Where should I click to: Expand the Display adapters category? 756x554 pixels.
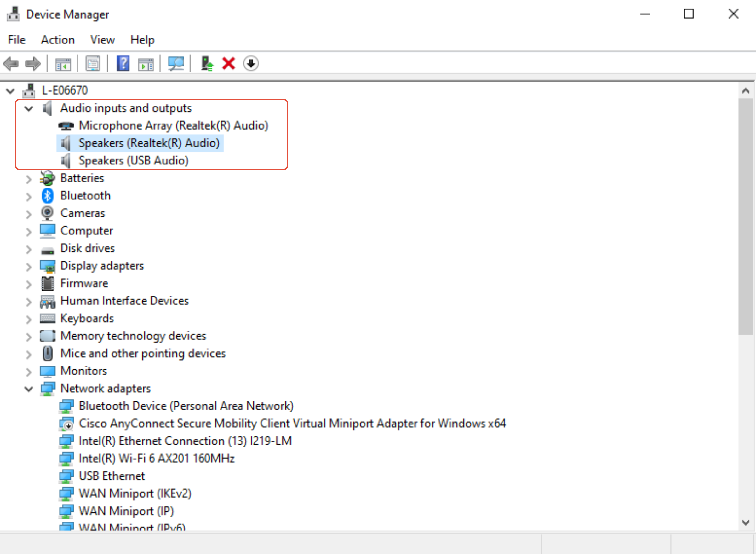click(x=29, y=266)
